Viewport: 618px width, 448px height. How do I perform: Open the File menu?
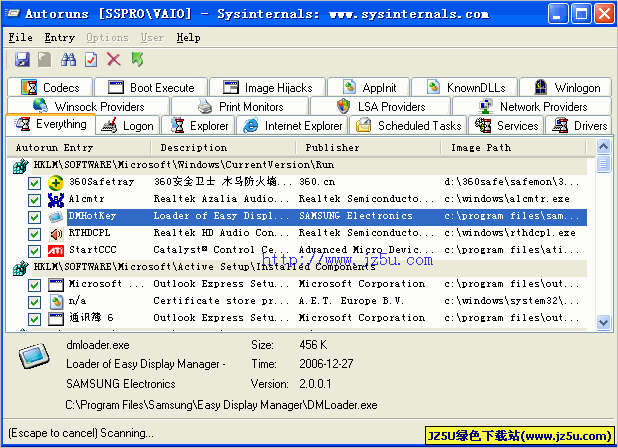[20, 37]
